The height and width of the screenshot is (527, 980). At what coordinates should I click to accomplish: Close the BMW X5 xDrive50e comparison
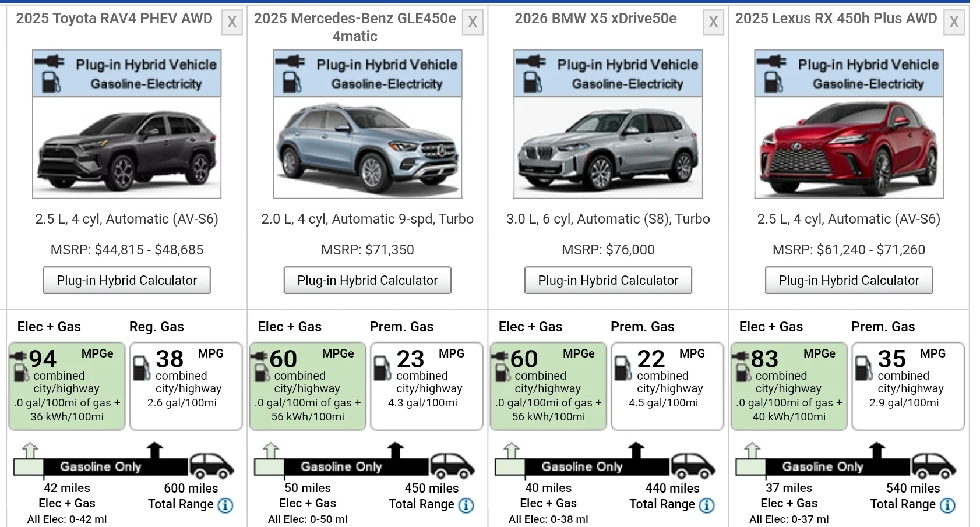pyautogui.click(x=713, y=23)
